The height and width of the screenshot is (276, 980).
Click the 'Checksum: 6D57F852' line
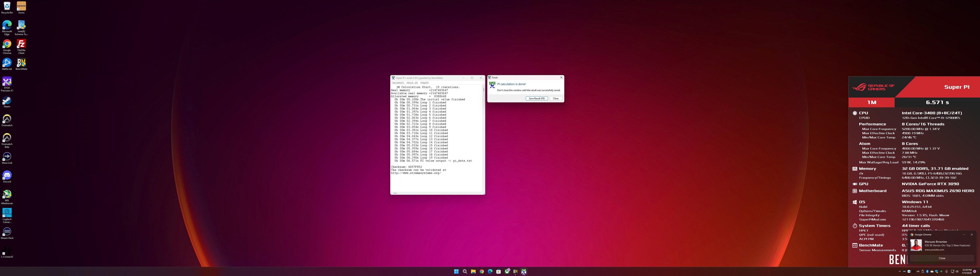(407, 167)
